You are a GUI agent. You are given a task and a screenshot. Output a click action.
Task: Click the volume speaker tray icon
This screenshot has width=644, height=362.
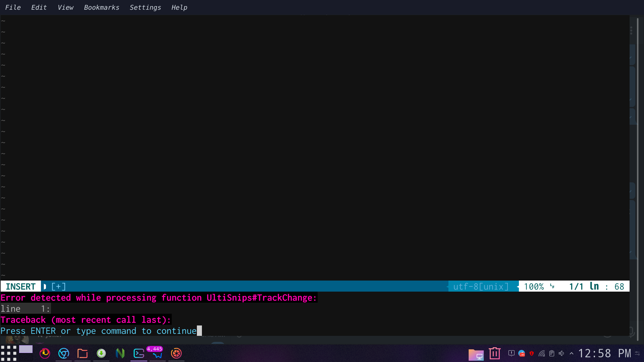[x=561, y=353]
